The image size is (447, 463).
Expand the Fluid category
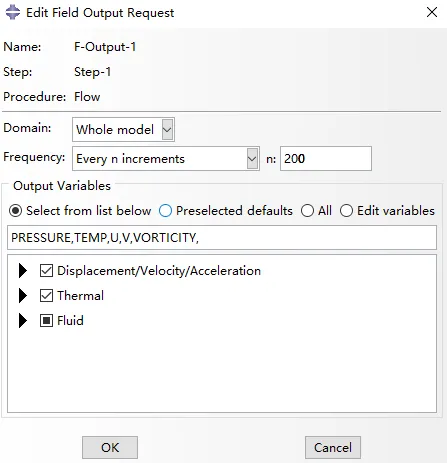point(23,321)
